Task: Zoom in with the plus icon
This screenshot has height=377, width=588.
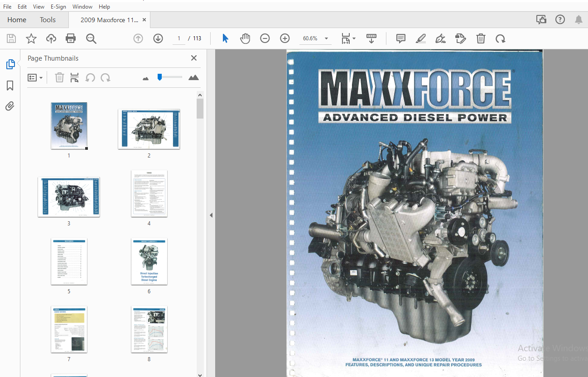Action: tap(285, 38)
